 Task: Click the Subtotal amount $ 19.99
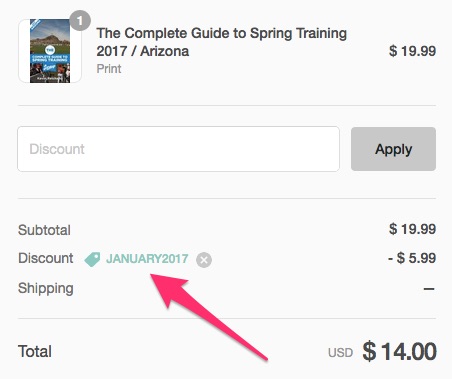pyautogui.click(x=412, y=229)
